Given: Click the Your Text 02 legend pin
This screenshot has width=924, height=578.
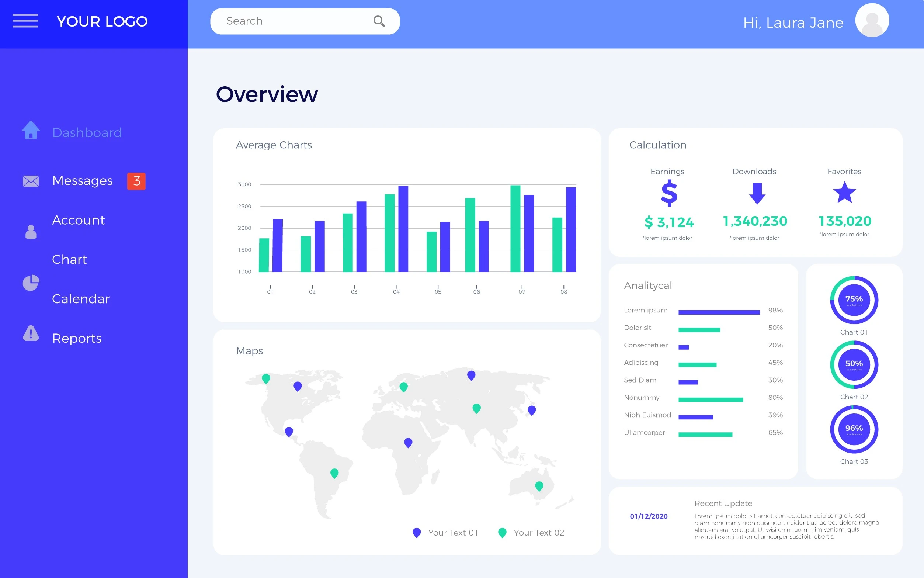Looking at the screenshot, I should (503, 533).
